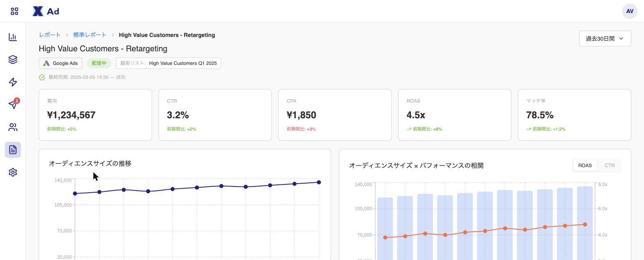Select the ROAS 4.5x card
The image size is (644, 260).
(455, 115)
